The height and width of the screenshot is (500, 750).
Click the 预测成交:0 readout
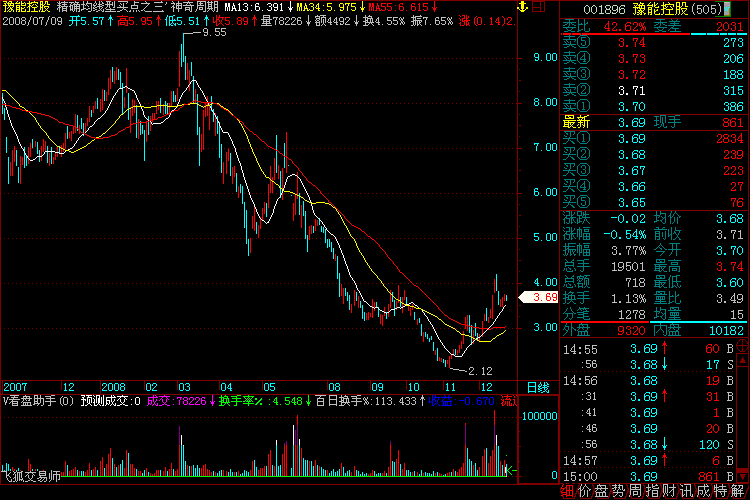[110, 401]
